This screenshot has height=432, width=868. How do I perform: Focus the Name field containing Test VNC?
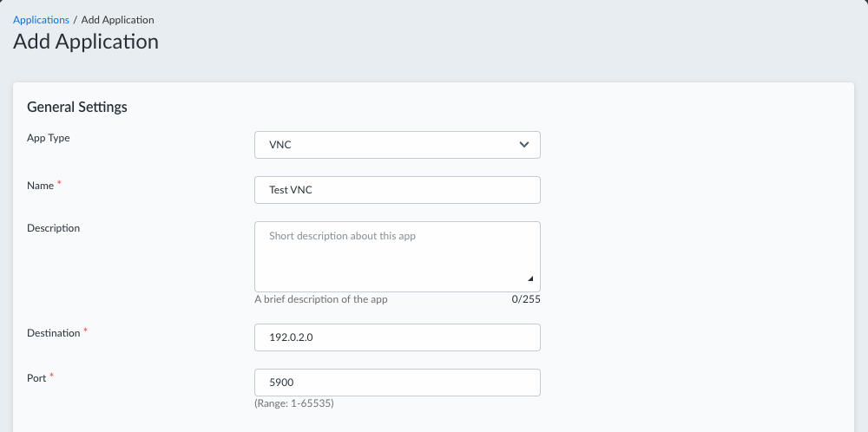click(397, 190)
